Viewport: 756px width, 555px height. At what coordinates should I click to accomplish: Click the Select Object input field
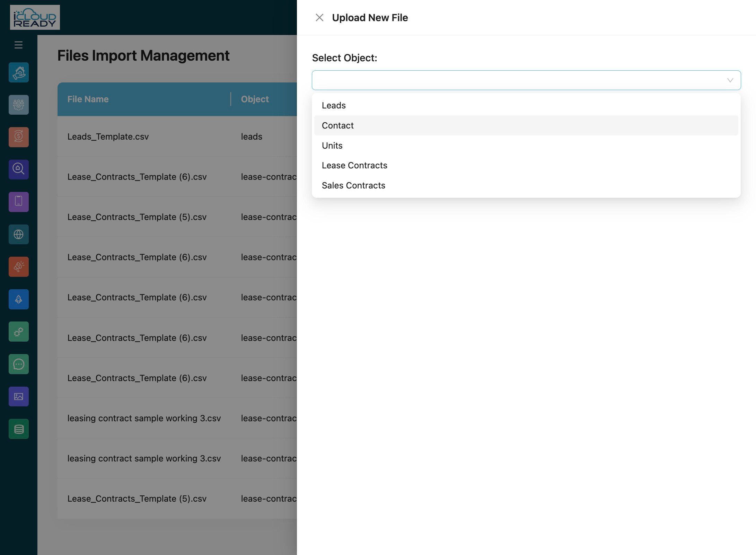(526, 80)
